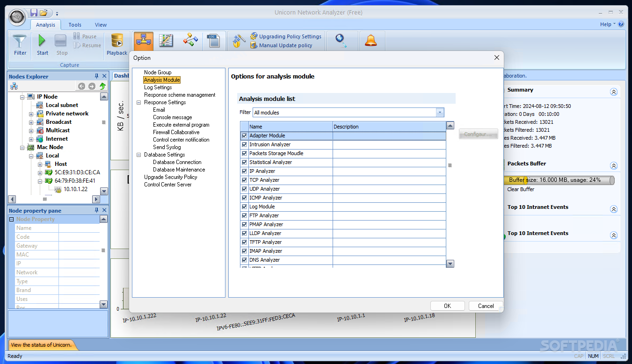Click the globe magnifier search icon

pyautogui.click(x=341, y=41)
